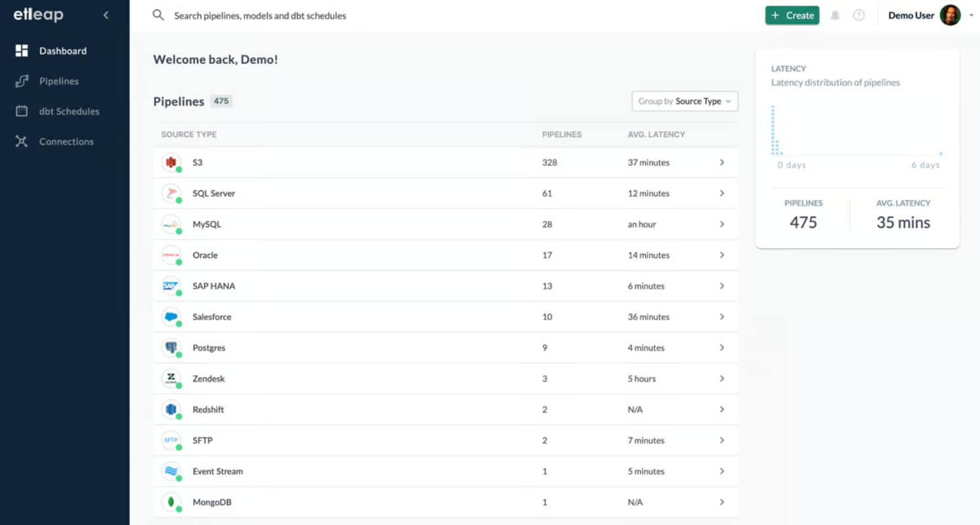This screenshot has height=525, width=980.
Task: Click the MySQL source icon
Action: pos(171,224)
